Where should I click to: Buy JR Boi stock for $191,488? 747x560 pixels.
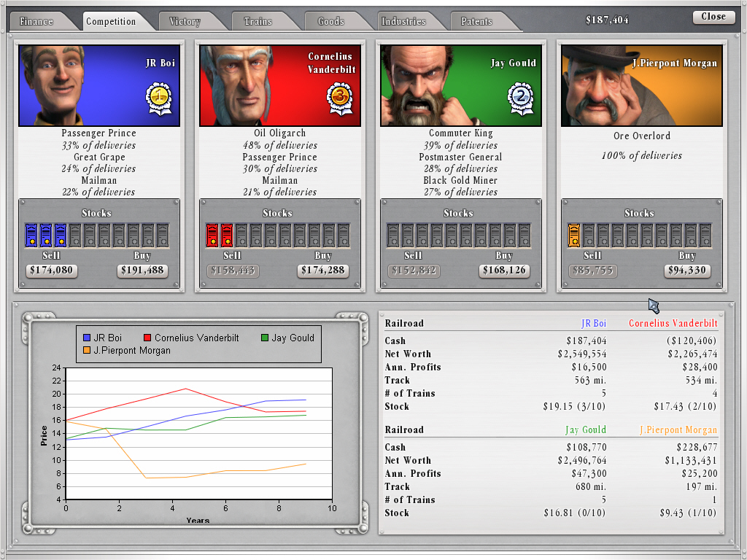click(142, 271)
